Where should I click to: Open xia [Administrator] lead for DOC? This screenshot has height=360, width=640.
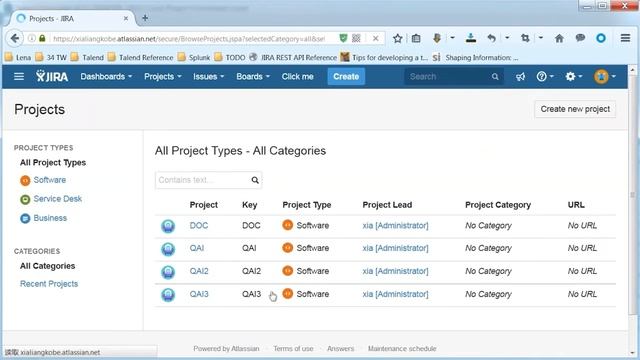coord(396,226)
